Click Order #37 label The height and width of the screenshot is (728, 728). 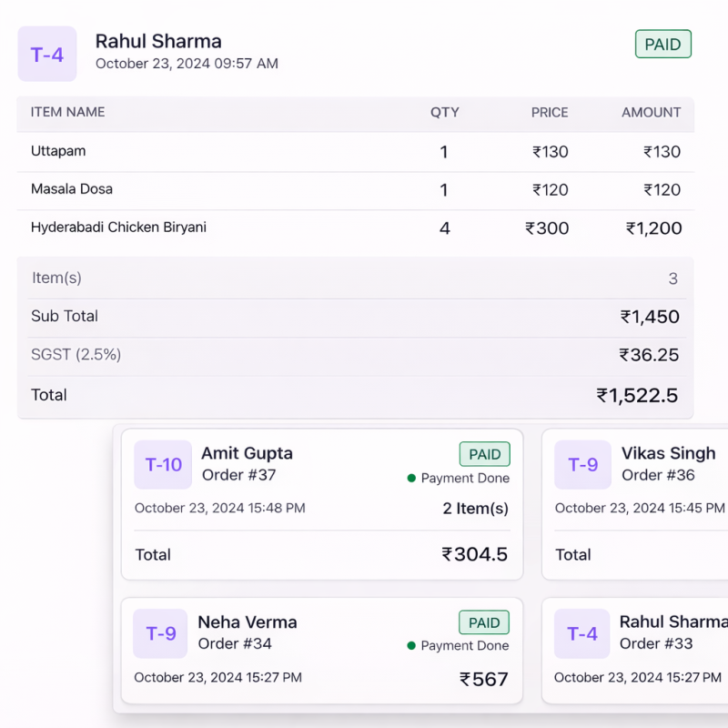pyautogui.click(x=238, y=475)
